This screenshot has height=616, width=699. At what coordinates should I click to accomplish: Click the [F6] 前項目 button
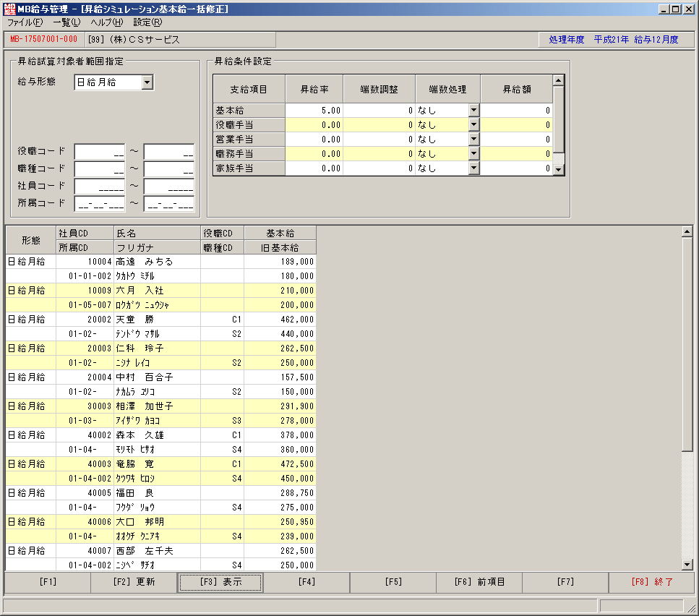click(x=479, y=582)
